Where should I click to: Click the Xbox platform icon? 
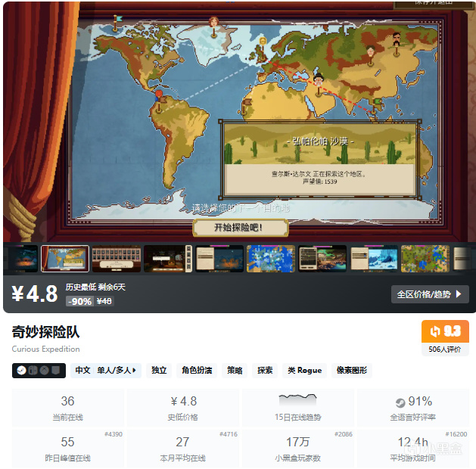click(45, 371)
